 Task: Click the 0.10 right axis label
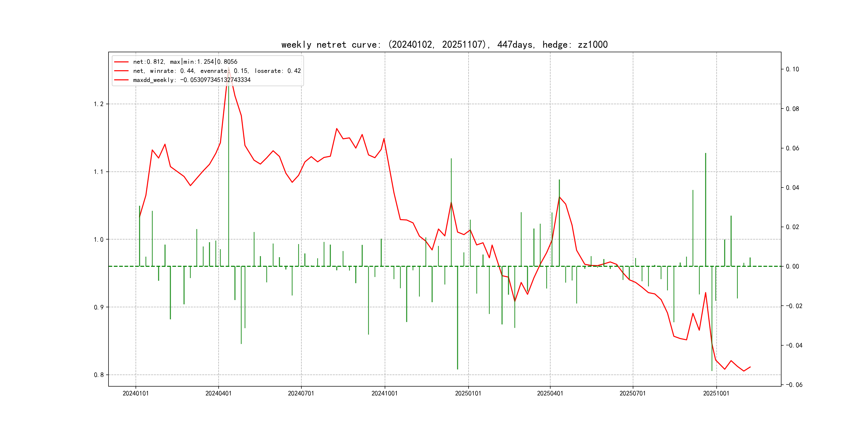pos(792,69)
